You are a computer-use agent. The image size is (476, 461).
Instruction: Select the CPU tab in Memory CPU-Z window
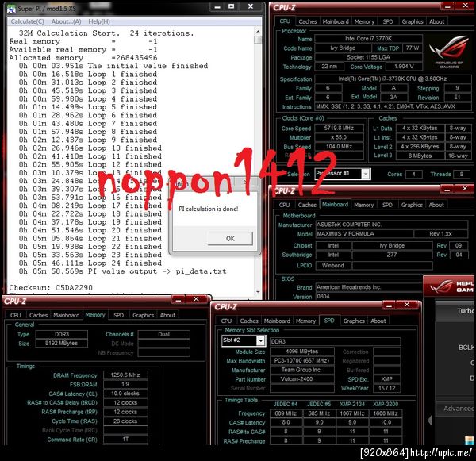16,315
